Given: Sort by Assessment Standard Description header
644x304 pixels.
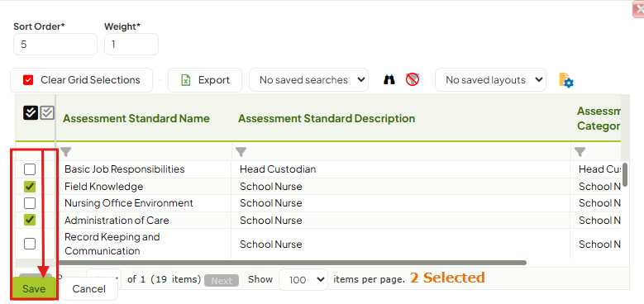Looking at the screenshot, I should click(x=327, y=119).
